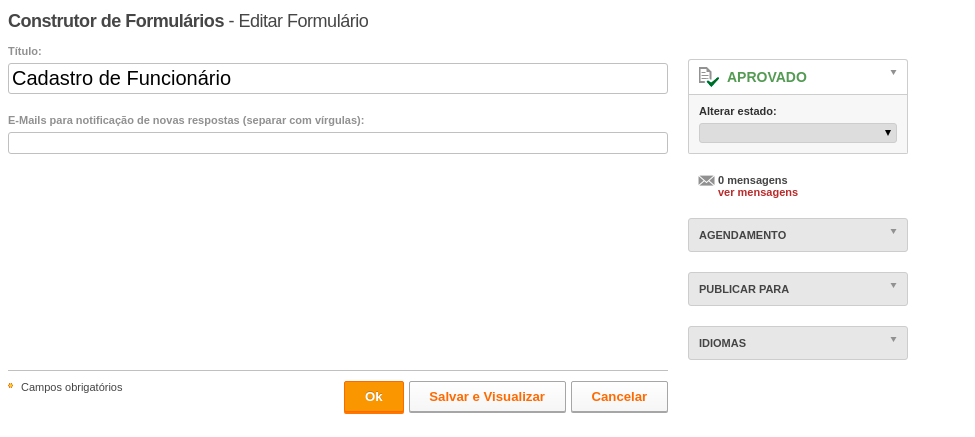Open the IDIOMAS section header
This screenshot has width=975, height=437.
798,343
